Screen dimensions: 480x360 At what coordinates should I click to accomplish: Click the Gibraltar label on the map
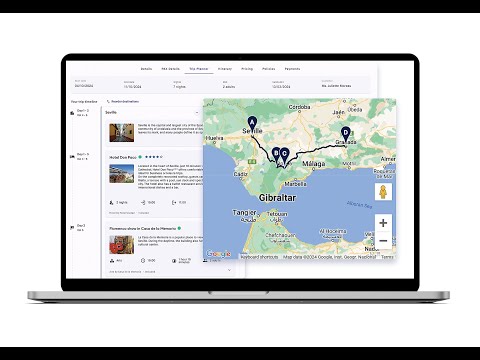coord(277,198)
